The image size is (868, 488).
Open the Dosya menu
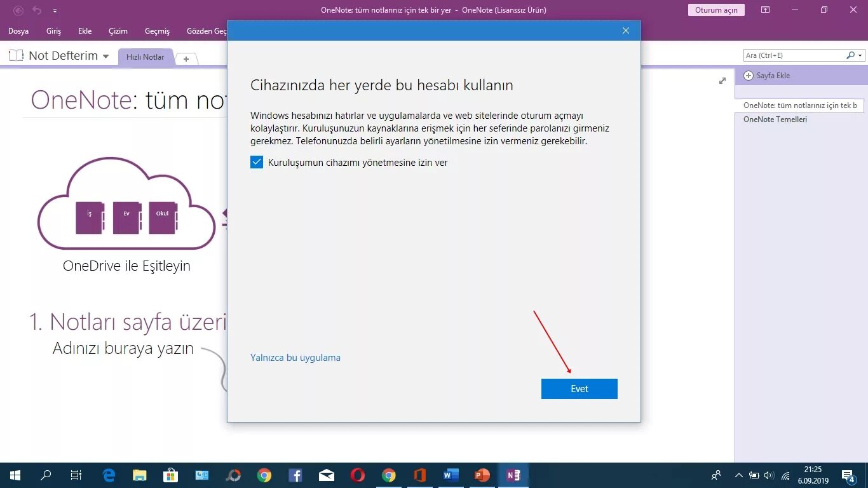(18, 31)
